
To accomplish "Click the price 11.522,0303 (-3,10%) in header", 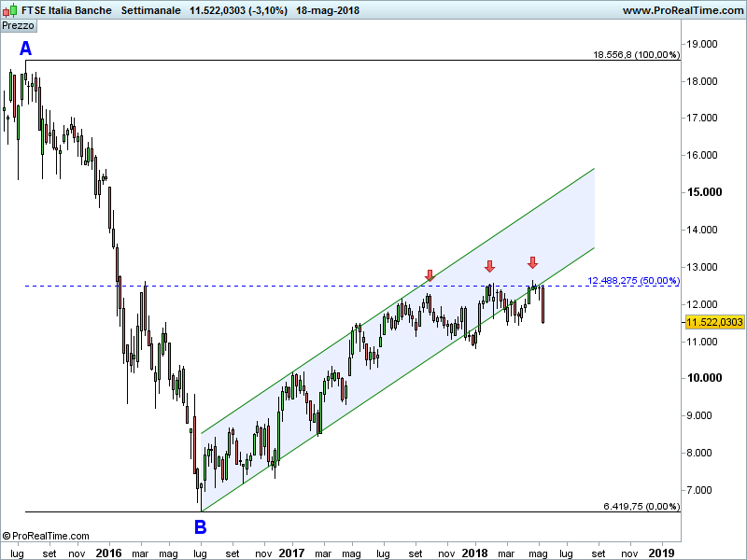I will pos(238,10).
